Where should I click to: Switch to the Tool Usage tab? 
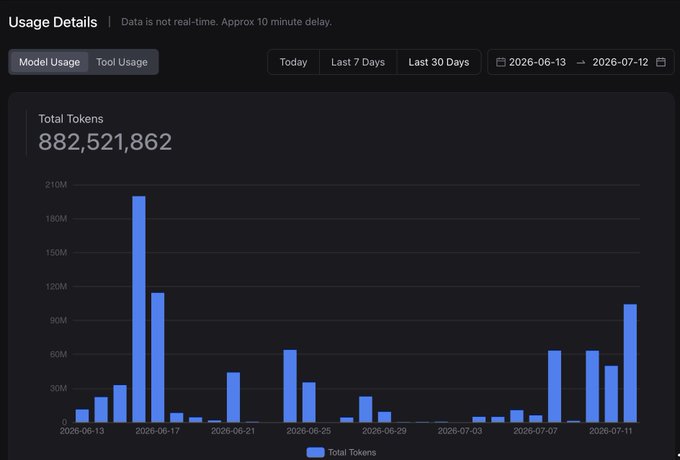coord(122,62)
